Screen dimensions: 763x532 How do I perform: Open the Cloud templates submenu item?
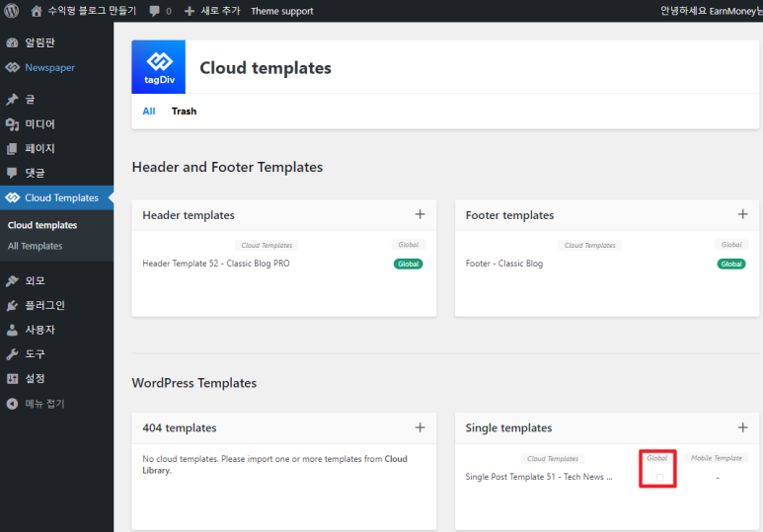tap(42, 225)
